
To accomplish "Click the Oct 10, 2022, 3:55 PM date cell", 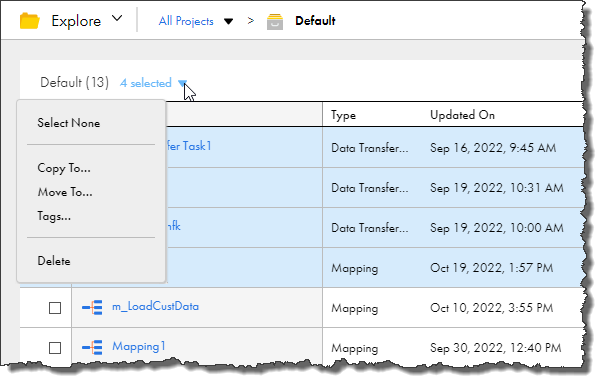I will (x=491, y=308).
